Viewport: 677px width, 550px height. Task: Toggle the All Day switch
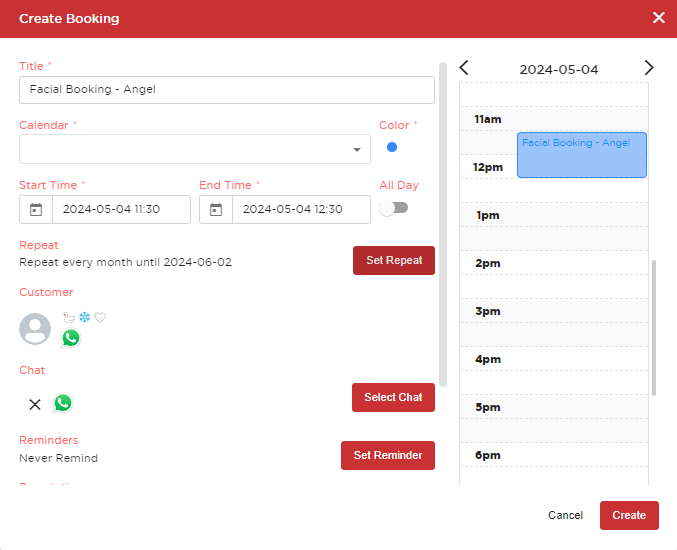[x=393, y=208]
